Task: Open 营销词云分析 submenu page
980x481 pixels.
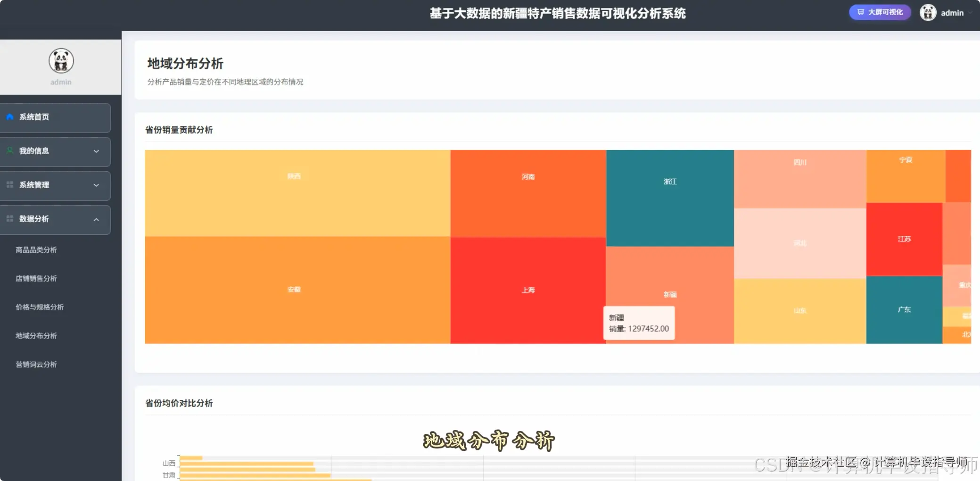Action: point(36,365)
